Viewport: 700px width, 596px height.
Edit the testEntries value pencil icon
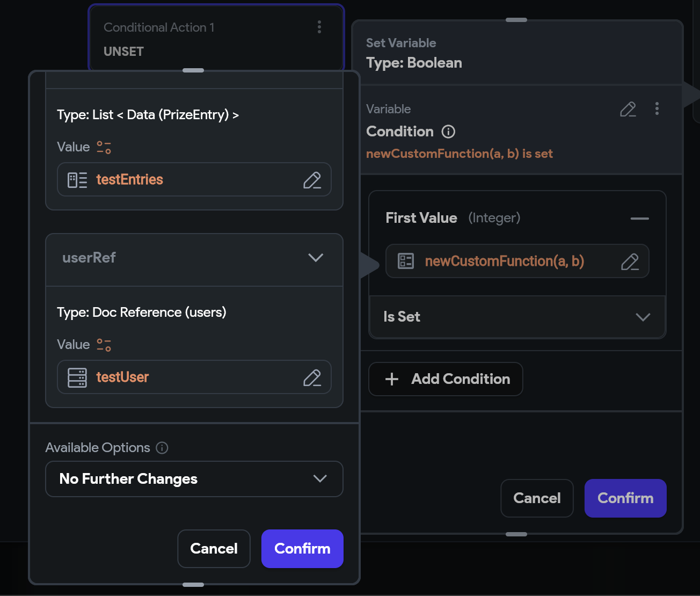pyautogui.click(x=312, y=180)
